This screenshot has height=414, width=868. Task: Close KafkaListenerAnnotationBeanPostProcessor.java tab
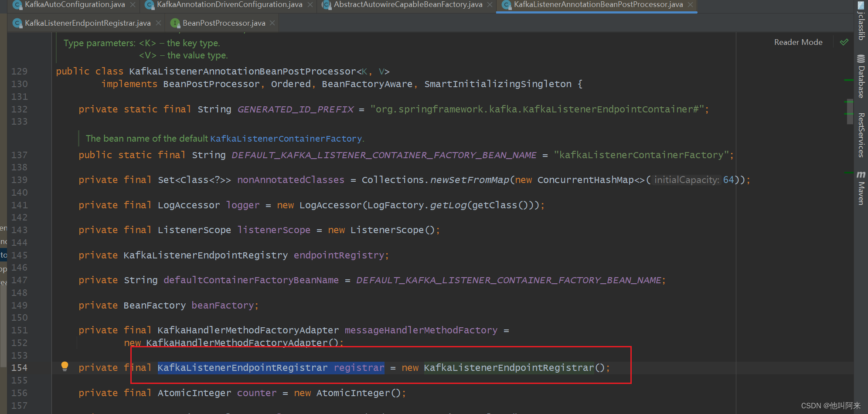(690, 4)
